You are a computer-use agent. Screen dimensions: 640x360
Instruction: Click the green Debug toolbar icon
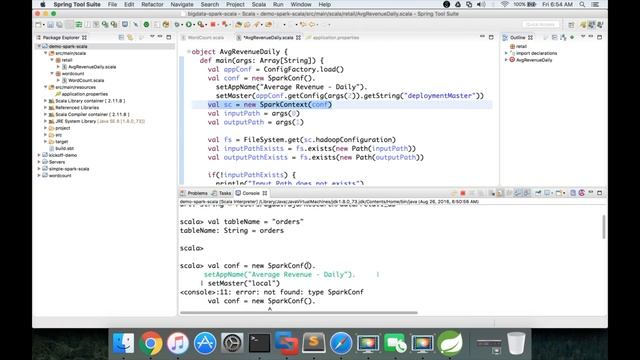pyautogui.click(x=177, y=24)
